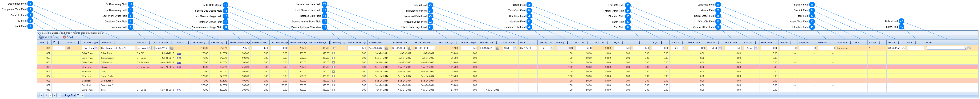Open the Latitude column menu
Screen dimensions: 980x99
tap(791, 43)
